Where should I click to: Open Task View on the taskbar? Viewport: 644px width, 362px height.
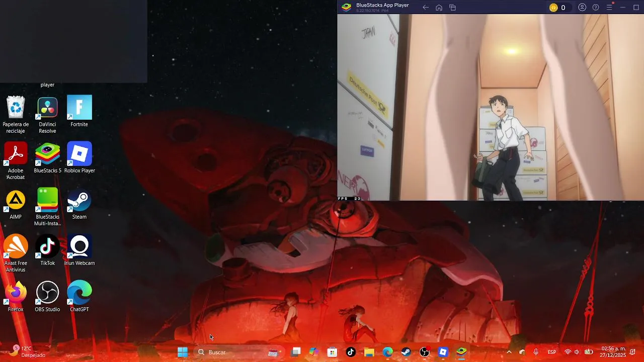click(296, 352)
